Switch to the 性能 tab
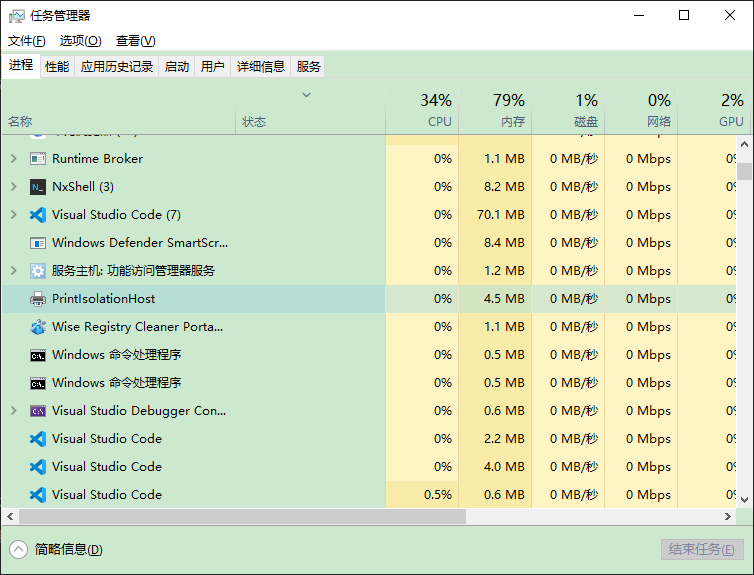 [57, 66]
